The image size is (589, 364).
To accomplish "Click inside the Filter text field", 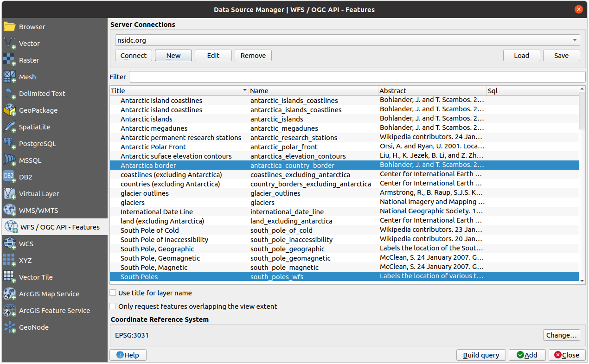I will tap(357, 77).
